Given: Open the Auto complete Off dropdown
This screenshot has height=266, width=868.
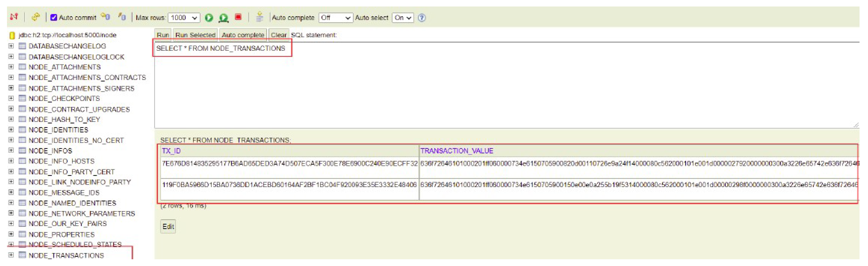Looking at the screenshot, I should (335, 17).
